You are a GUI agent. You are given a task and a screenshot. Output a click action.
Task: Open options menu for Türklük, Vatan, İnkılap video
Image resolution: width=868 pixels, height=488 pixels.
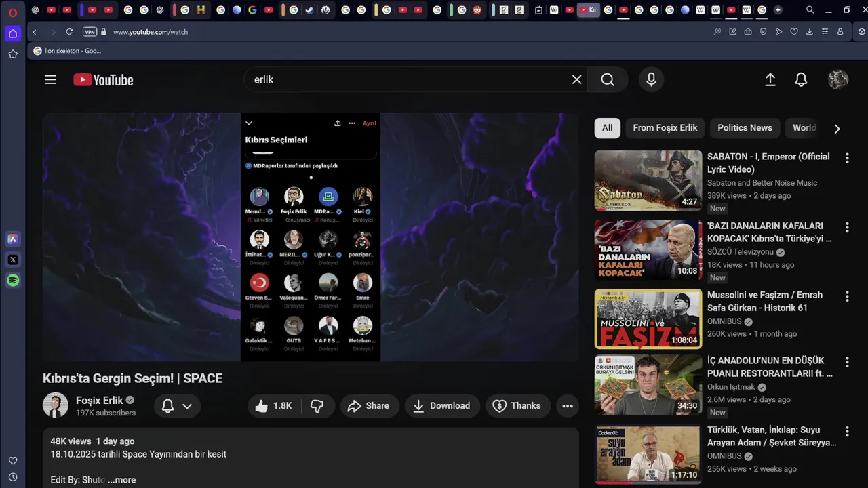point(847,431)
